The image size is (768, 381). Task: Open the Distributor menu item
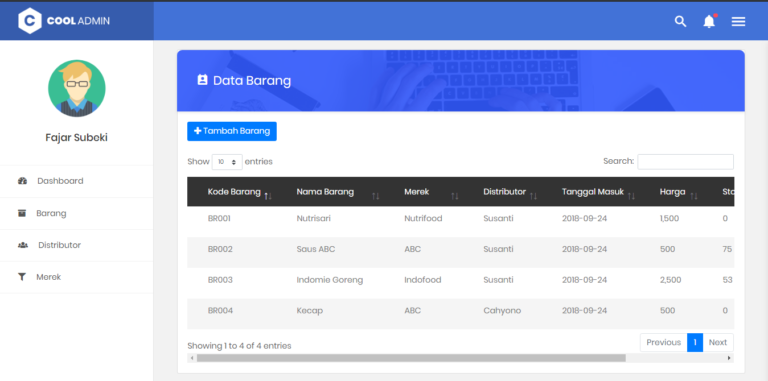(x=76, y=245)
